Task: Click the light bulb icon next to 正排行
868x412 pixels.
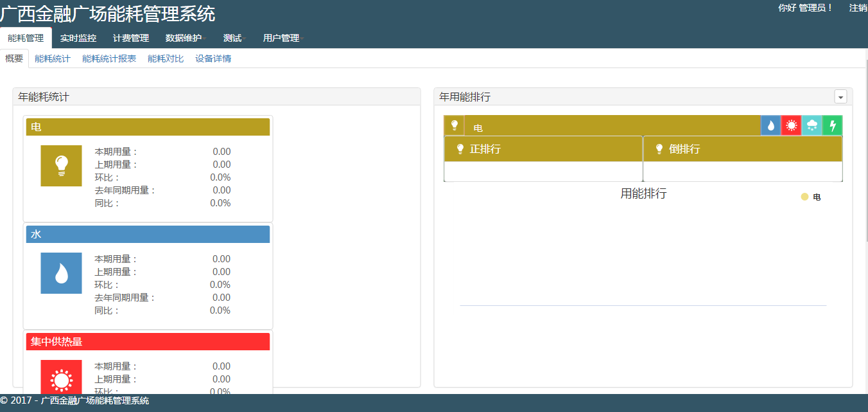Action: [x=460, y=149]
